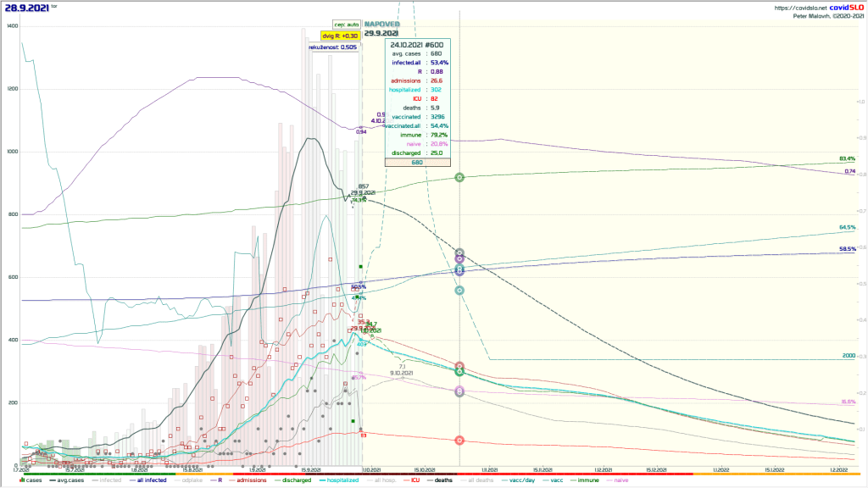Click the 28.9.2021 date in top-left
Image resolution: width=868 pixels, height=488 pixels.
(x=25, y=8)
